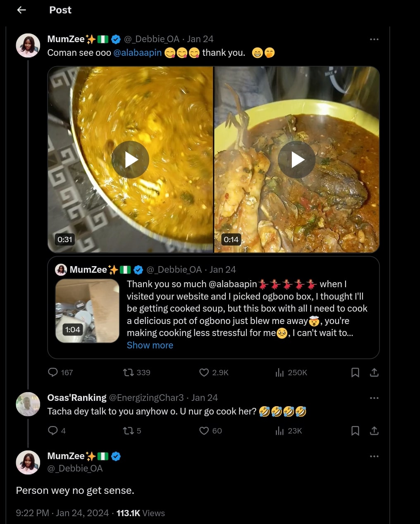Play the 0:14 plated soup video
Screen dimensions: 420x524
coord(297,160)
